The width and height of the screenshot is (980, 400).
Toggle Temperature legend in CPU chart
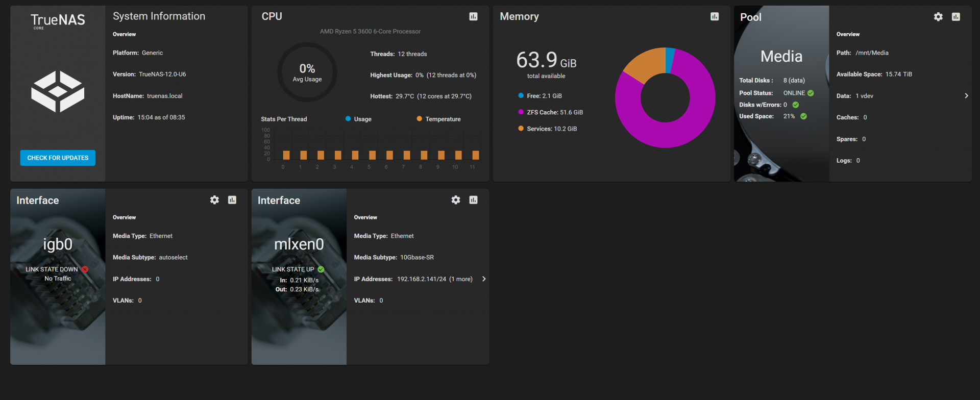coord(438,119)
